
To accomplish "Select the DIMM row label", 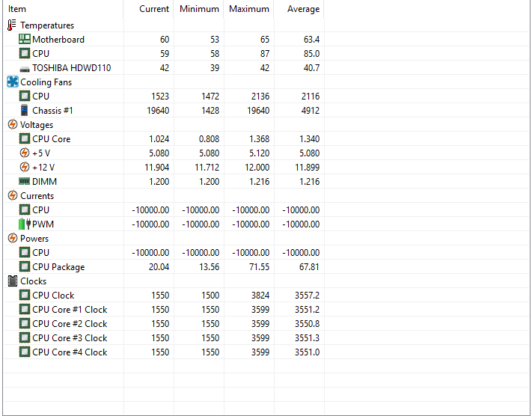I will (x=44, y=182).
